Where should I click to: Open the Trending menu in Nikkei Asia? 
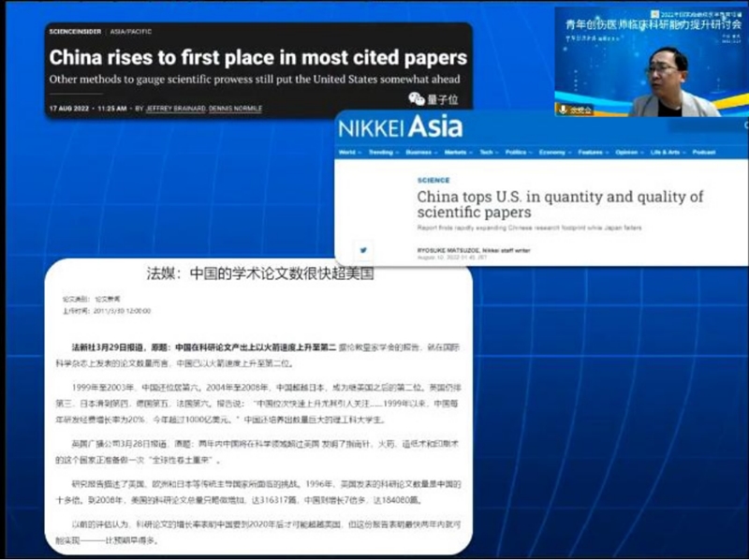383,153
